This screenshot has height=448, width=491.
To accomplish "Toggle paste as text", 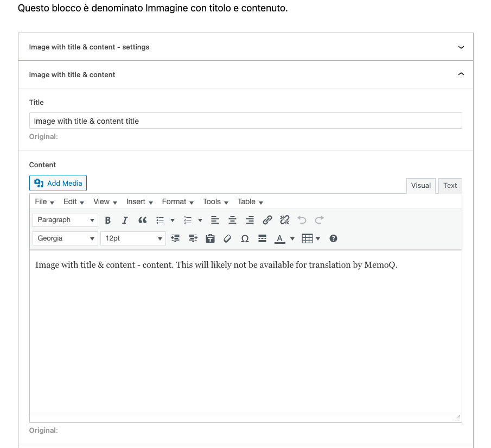I will click(x=210, y=238).
